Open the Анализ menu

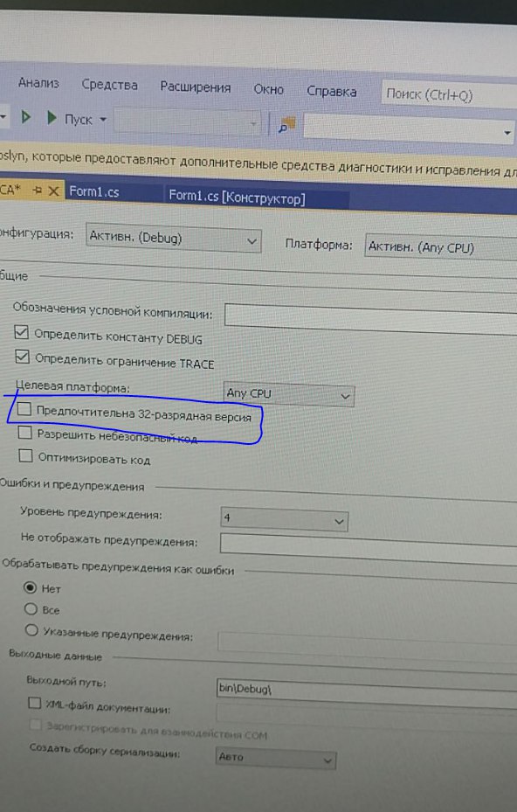[38, 83]
